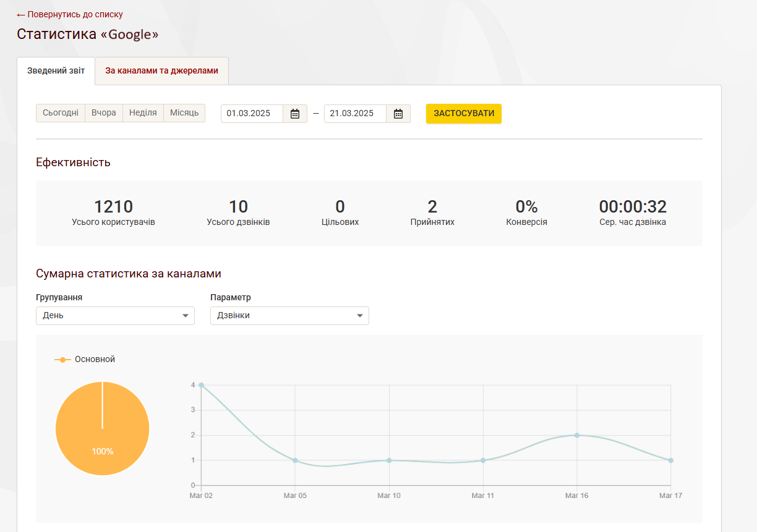The width and height of the screenshot is (757, 532).
Task: Click the orange 100% pie chart
Action: 103,428
